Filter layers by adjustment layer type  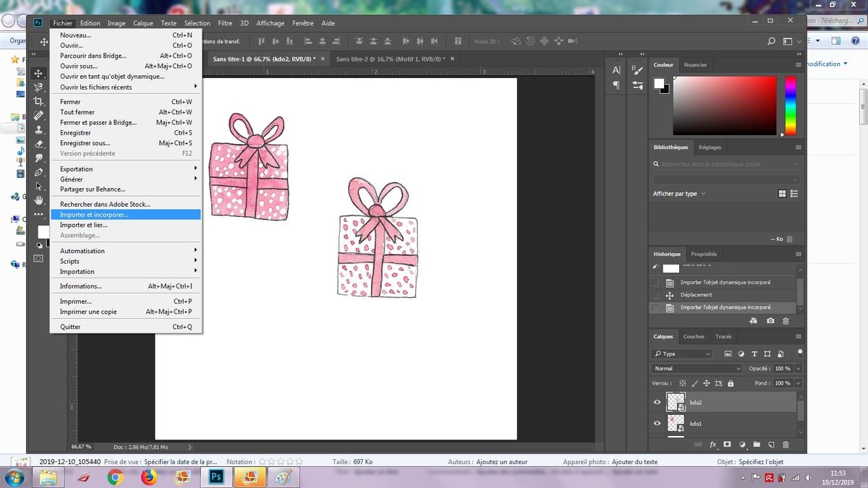click(741, 354)
